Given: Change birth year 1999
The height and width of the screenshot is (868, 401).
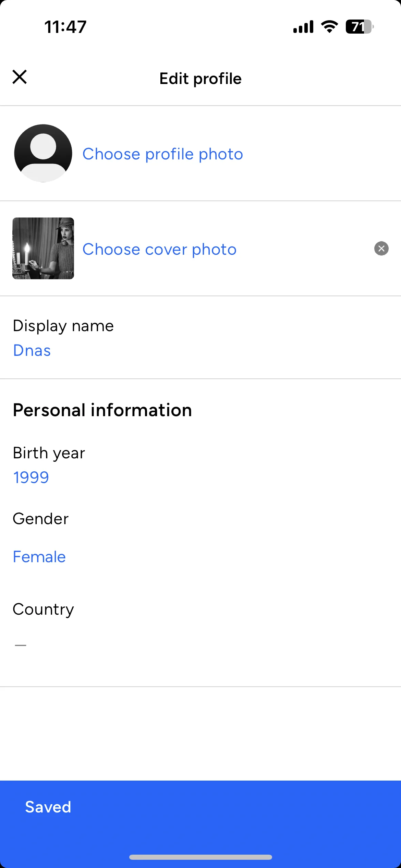Looking at the screenshot, I should click(31, 478).
